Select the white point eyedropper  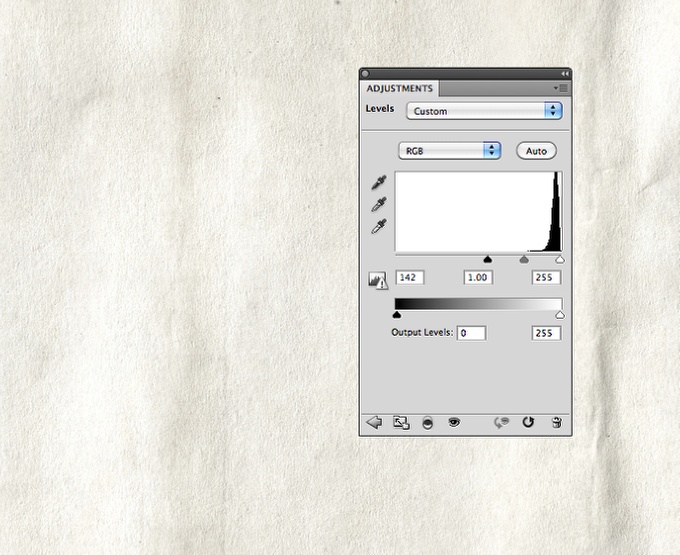coord(378,226)
